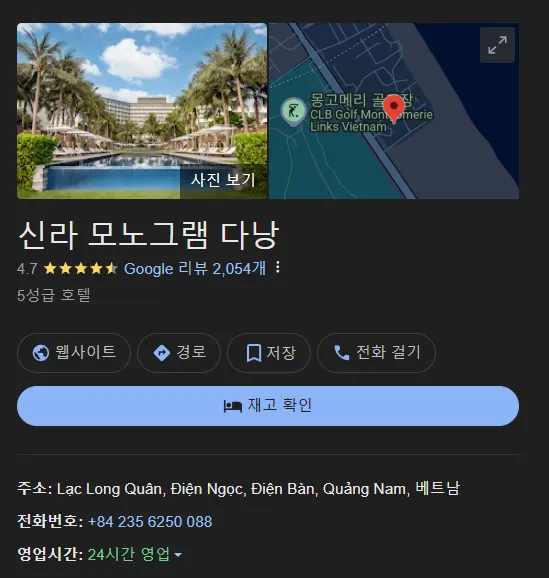Click the 사진 보기 overlay on the photo
This screenshot has width=549, height=578.
coord(223,181)
